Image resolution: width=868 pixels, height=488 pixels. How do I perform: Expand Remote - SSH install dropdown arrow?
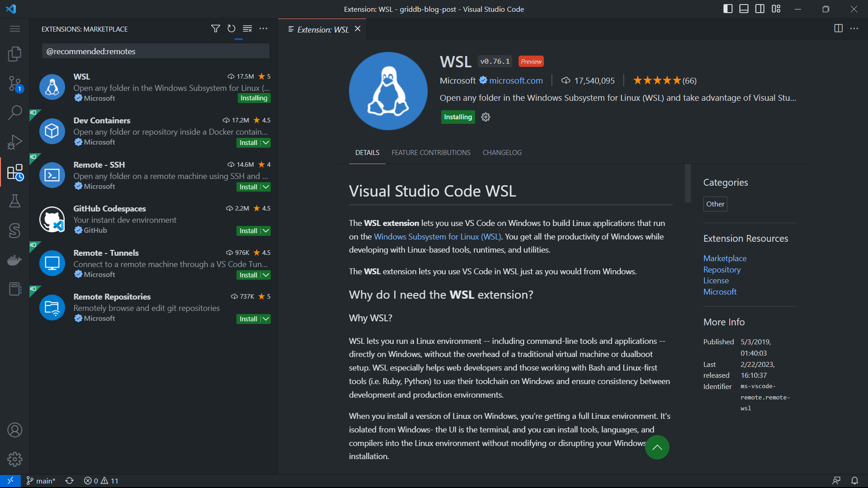coord(266,187)
